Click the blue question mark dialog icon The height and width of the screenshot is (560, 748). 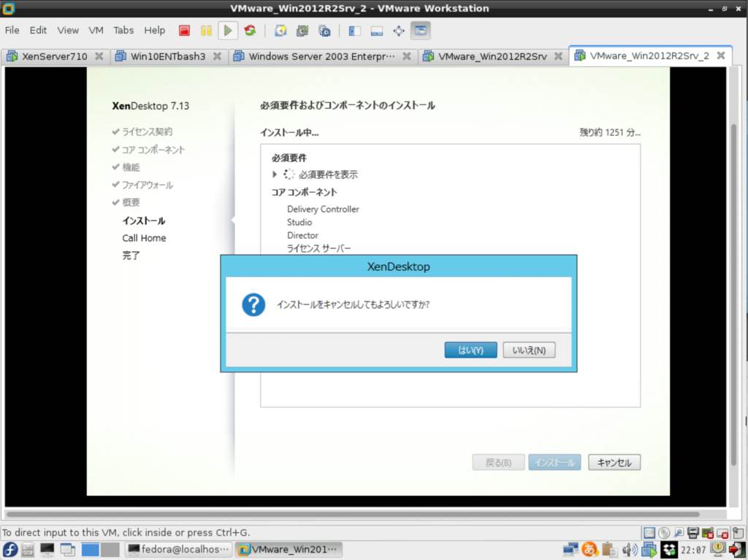pos(253,304)
